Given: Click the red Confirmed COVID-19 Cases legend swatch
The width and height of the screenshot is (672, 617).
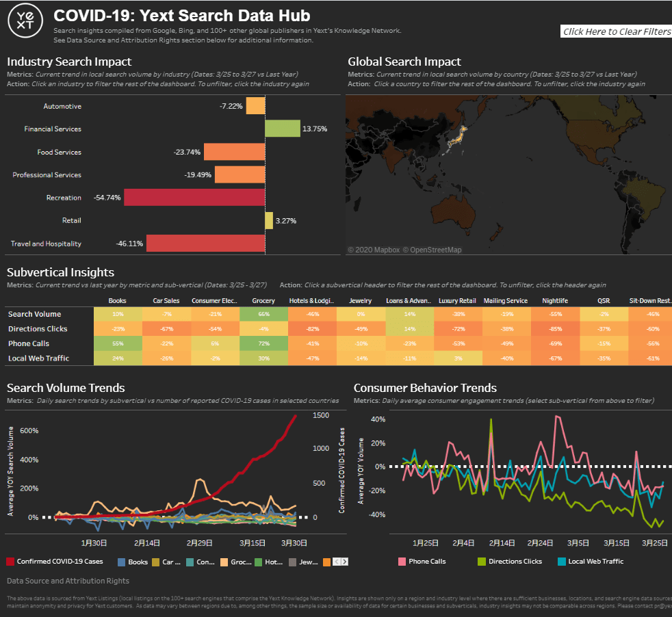Looking at the screenshot, I should point(10,562).
